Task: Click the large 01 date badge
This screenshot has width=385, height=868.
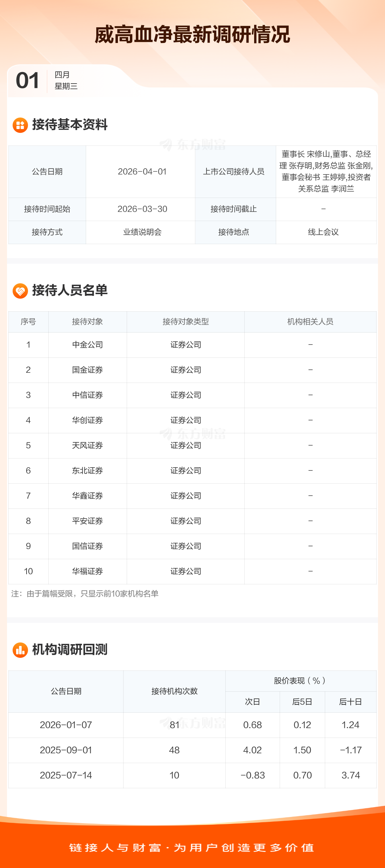Action: point(28,80)
